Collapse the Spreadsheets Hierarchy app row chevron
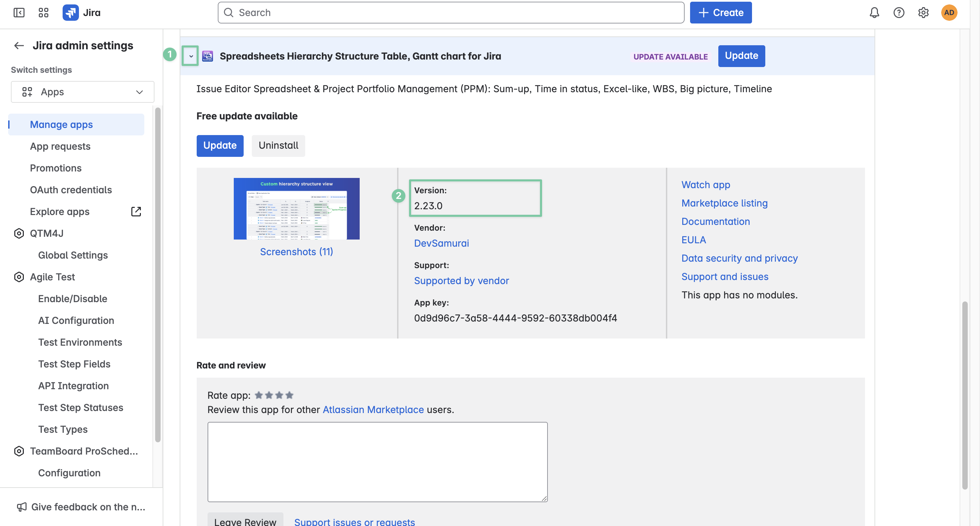This screenshot has height=526, width=980. click(x=191, y=56)
